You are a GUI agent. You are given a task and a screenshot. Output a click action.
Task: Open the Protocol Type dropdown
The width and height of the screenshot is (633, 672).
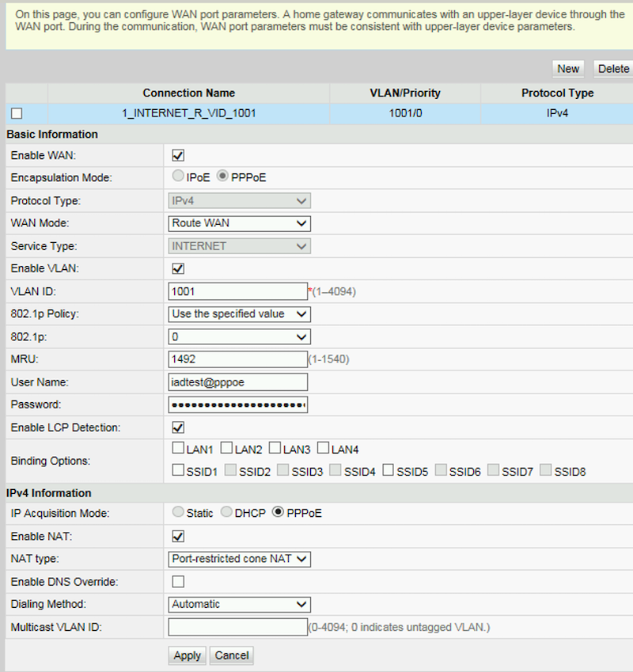tap(240, 200)
